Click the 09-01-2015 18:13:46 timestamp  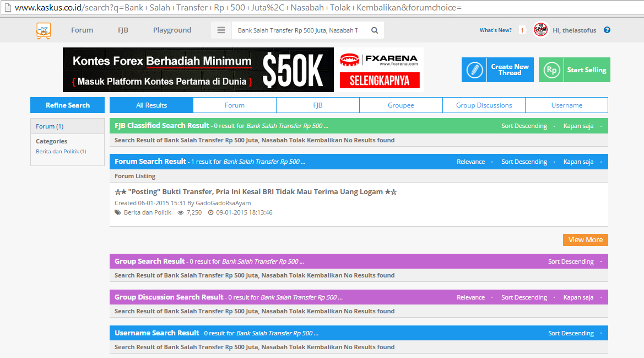(245, 212)
